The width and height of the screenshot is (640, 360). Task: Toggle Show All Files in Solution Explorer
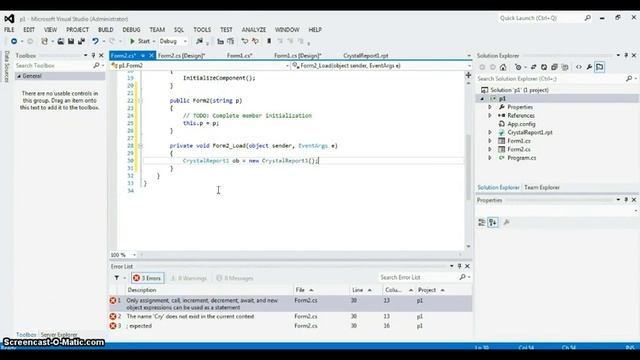pos(565,67)
